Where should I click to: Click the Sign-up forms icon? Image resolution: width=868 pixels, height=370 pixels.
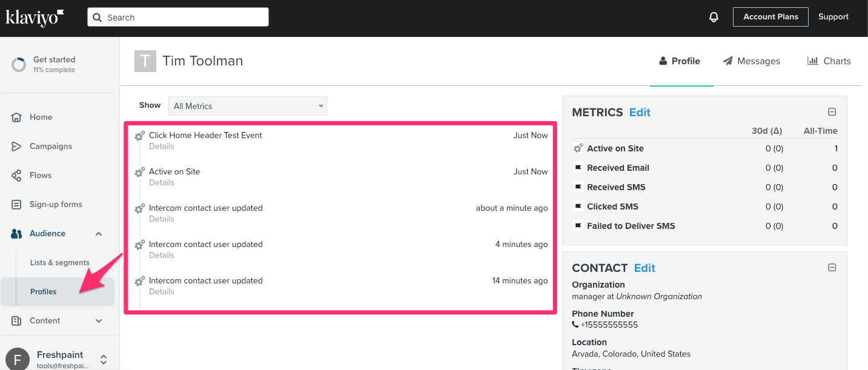(17, 205)
